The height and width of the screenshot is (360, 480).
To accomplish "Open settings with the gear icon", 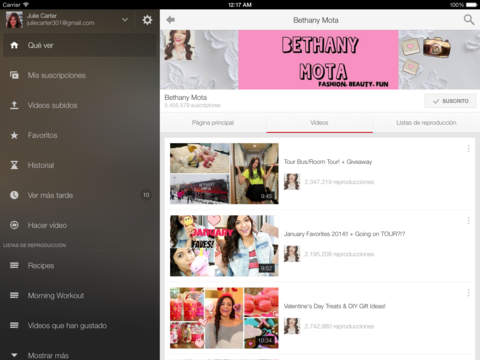I will (x=147, y=20).
